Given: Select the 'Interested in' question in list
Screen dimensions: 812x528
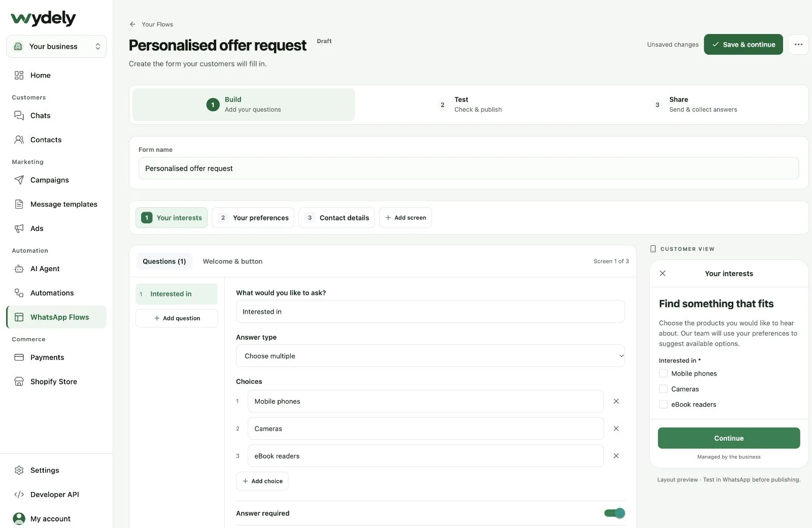Looking at the screenshot, I should pyautogui.click(x=177, y=294).
